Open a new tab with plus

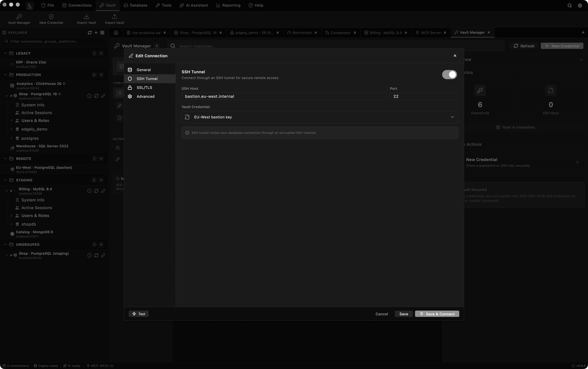[583, 32]
